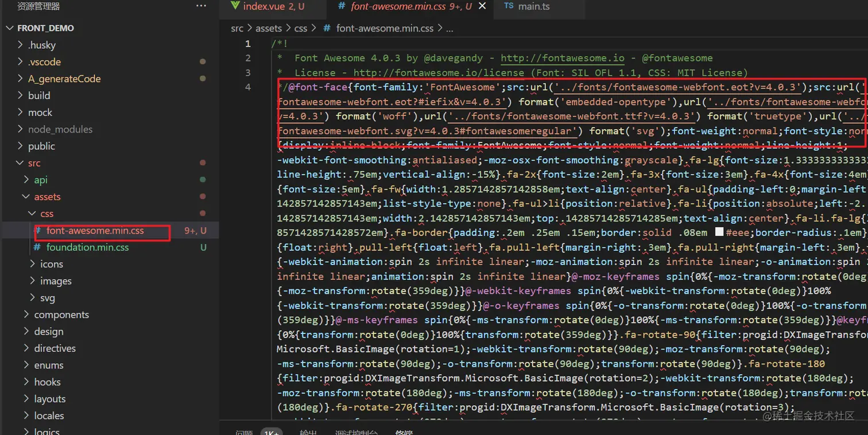The image size is (868, 435).
Task: Expand the components folder
Action: tap(61, 314)
